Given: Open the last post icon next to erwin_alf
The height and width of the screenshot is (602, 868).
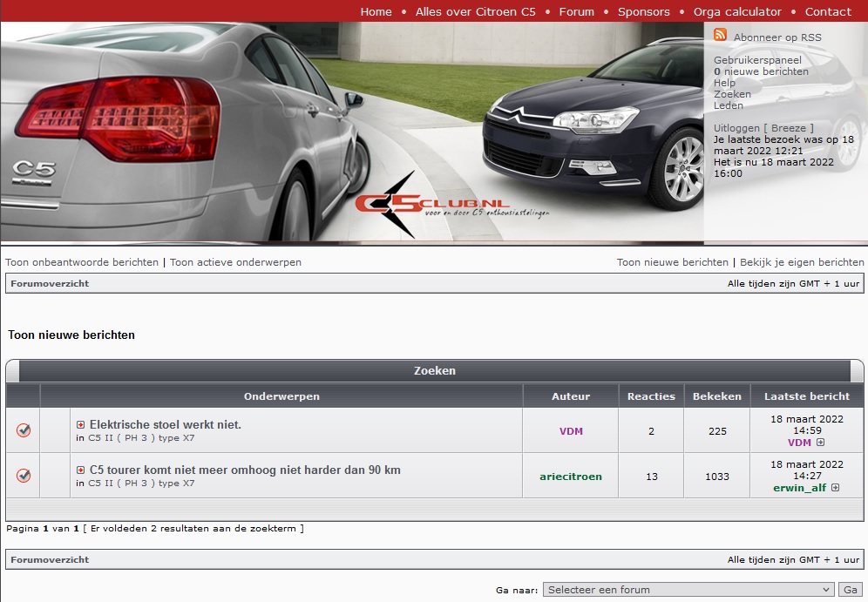Looking at the screenshot, I should pyautogui.click(x=835, y=488).
